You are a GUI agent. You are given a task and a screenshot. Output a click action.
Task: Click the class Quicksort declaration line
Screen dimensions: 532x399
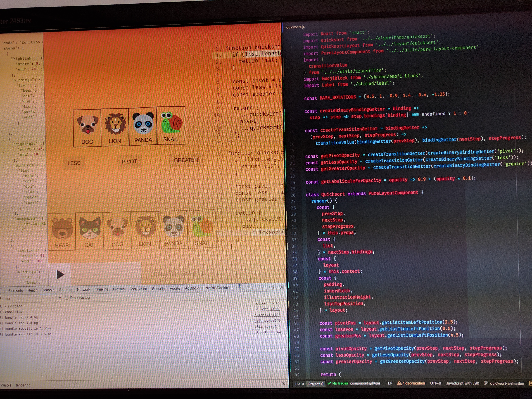[364, 193]
